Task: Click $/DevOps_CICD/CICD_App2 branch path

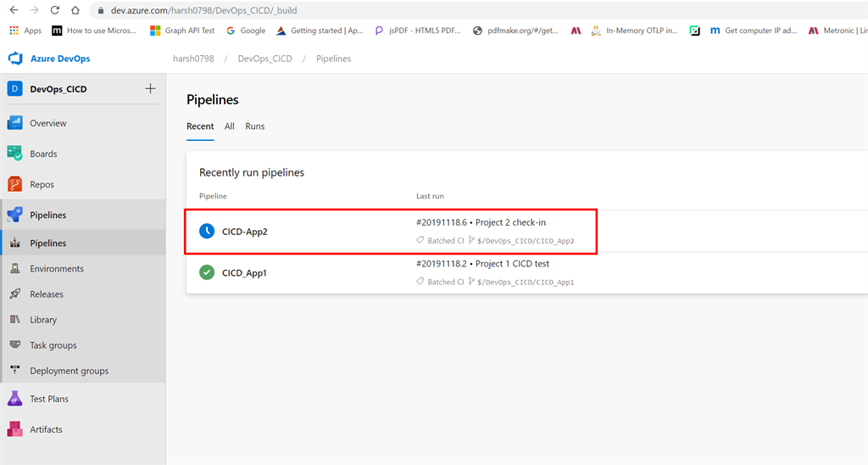Action: [x=526, y=240]
